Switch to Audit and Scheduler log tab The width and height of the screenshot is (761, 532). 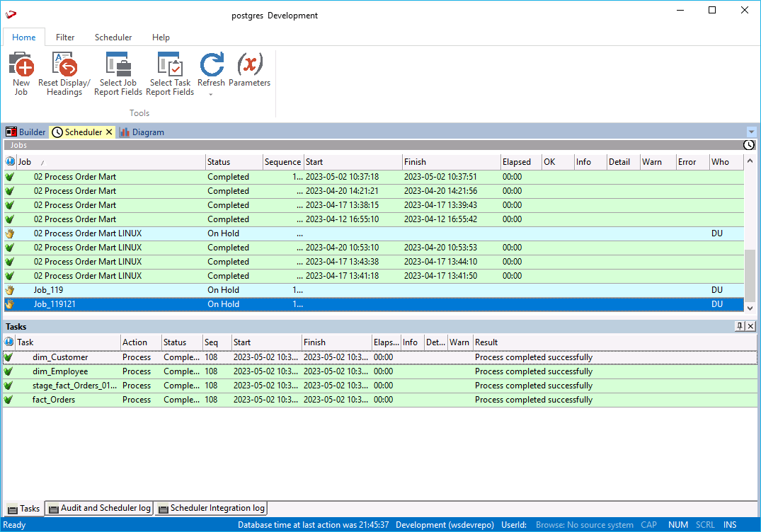coord(99,508)
